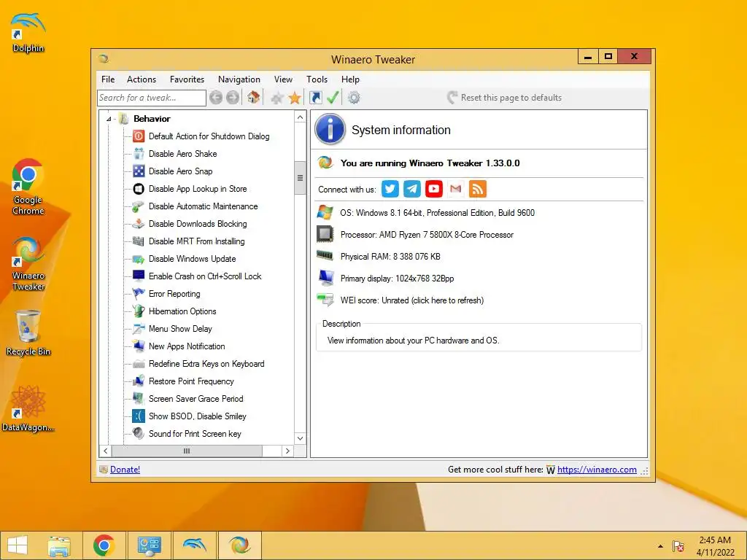
Task: Open the Twitter link icon
Action: 390,189
